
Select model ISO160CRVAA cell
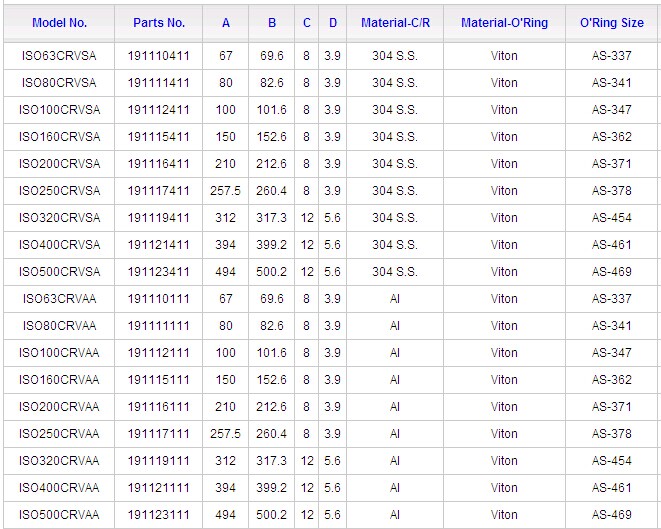coord(60,380)
